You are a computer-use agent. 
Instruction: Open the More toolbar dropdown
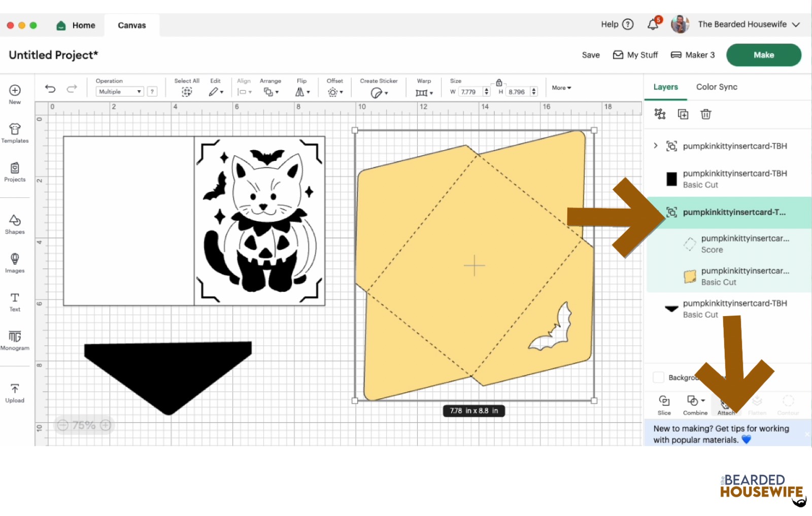[561, 88]
